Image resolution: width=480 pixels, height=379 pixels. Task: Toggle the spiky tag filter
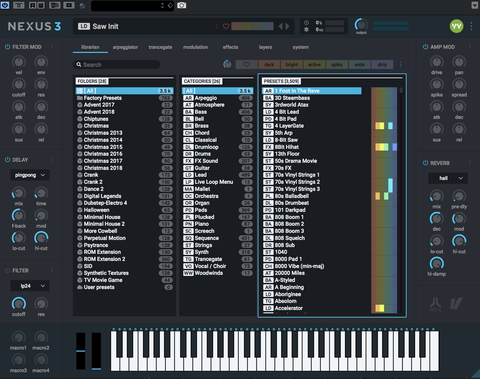tap(337, 65)
